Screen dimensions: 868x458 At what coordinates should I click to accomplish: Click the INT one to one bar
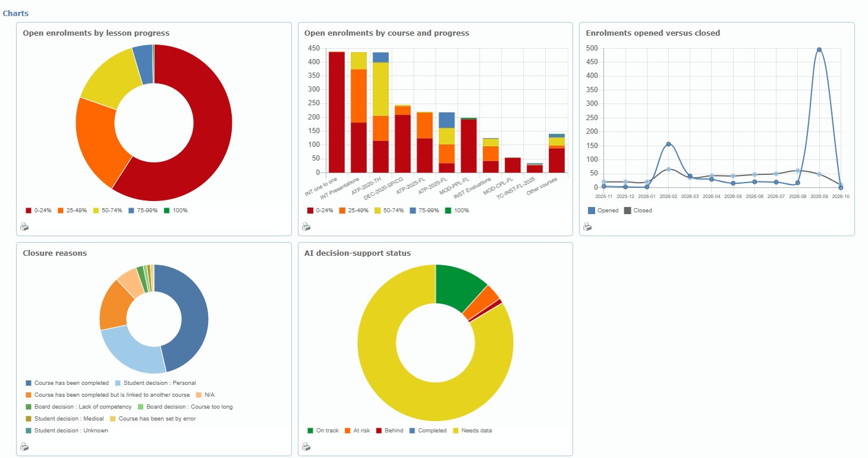pos(336,112)
